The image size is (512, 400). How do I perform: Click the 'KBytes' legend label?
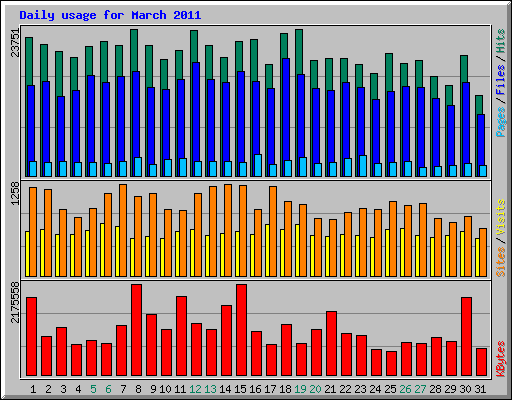point(500,359)
